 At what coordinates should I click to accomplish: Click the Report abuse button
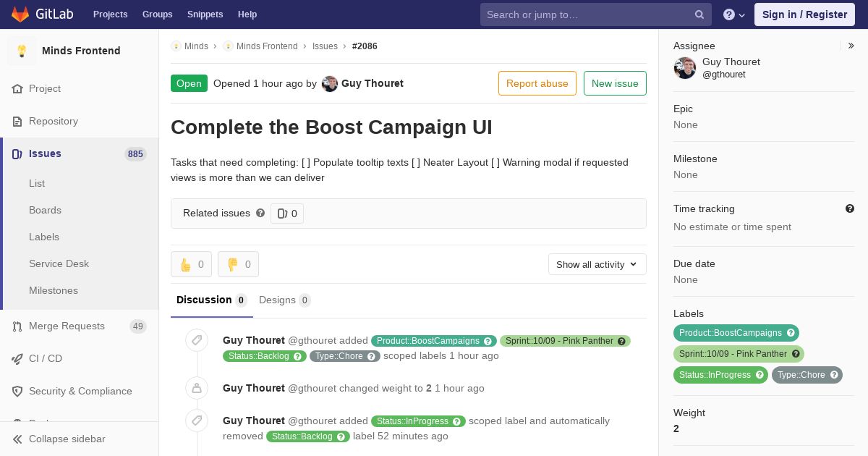pos(537,83)
